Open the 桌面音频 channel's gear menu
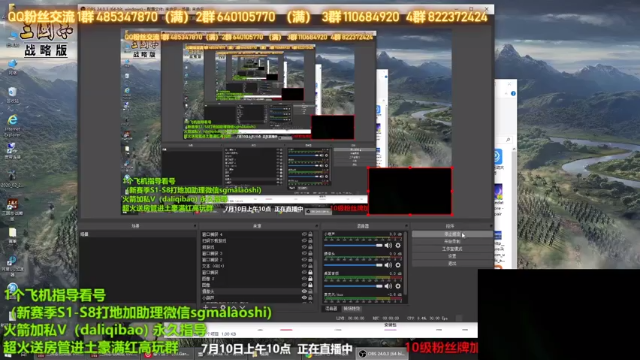640x360 pixels. coord(398,286)
